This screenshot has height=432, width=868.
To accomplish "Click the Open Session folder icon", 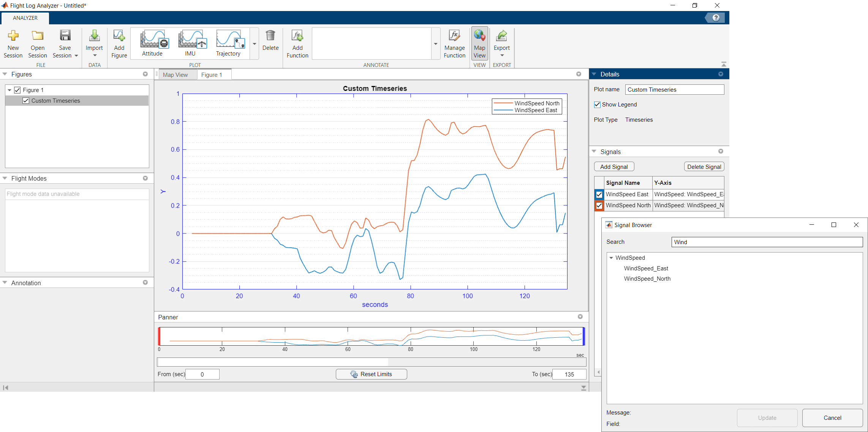I will click(37, 36).
